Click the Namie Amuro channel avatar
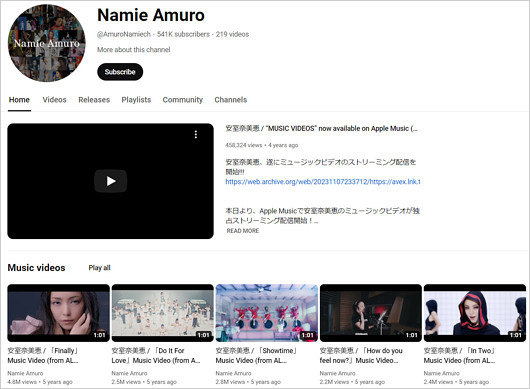The width and height of the screenshot is (530, 389). coord(47,43)
